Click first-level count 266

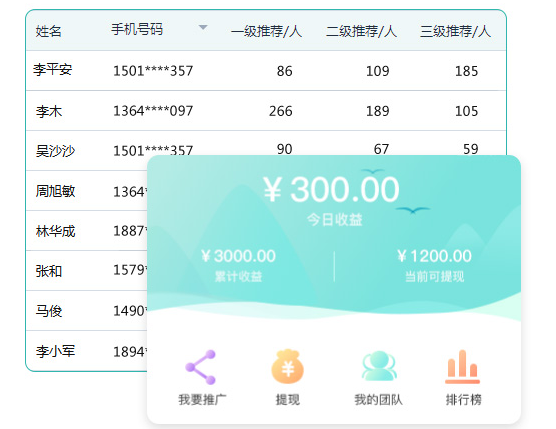(280, 111)
